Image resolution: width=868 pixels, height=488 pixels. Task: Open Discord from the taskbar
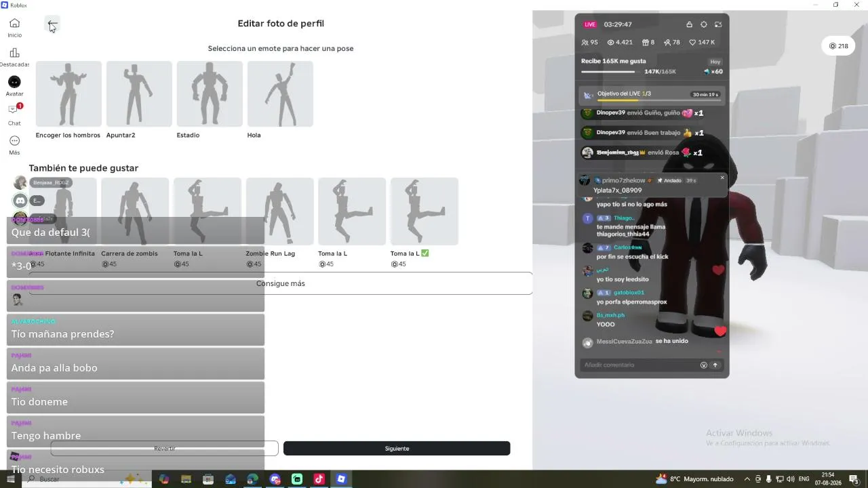coord(275,479)
